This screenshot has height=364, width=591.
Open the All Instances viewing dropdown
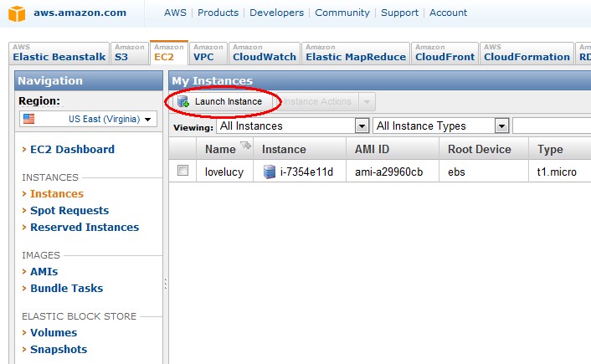(292, 126)
